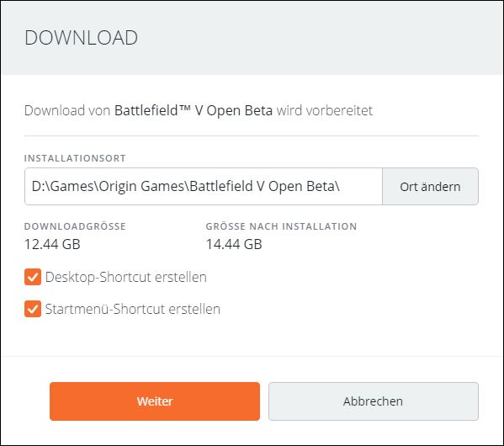Select the bold Battlefield V Open Beta title
The width and height of the screenshot is (504, 446).
coord(194,110)
